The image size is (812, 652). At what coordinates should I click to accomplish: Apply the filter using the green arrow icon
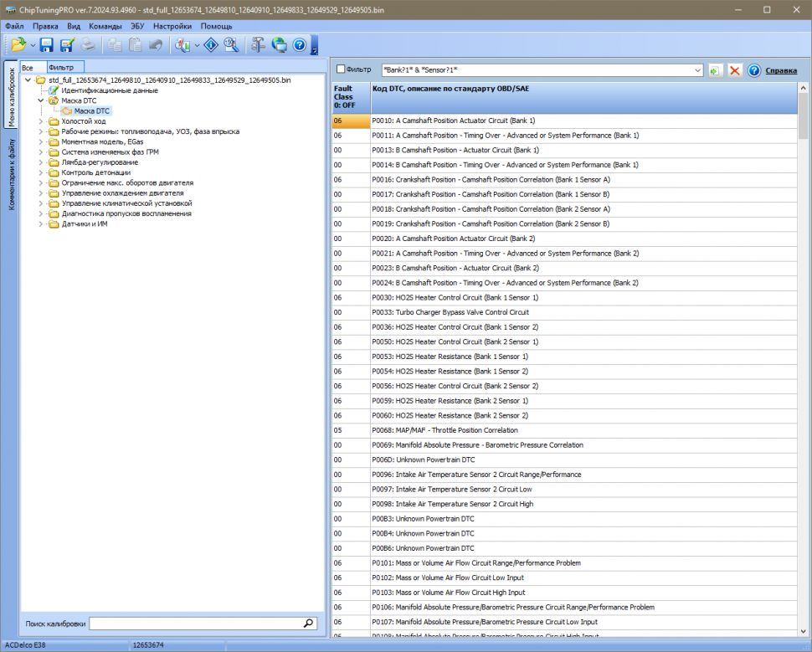tap(716, 70)
